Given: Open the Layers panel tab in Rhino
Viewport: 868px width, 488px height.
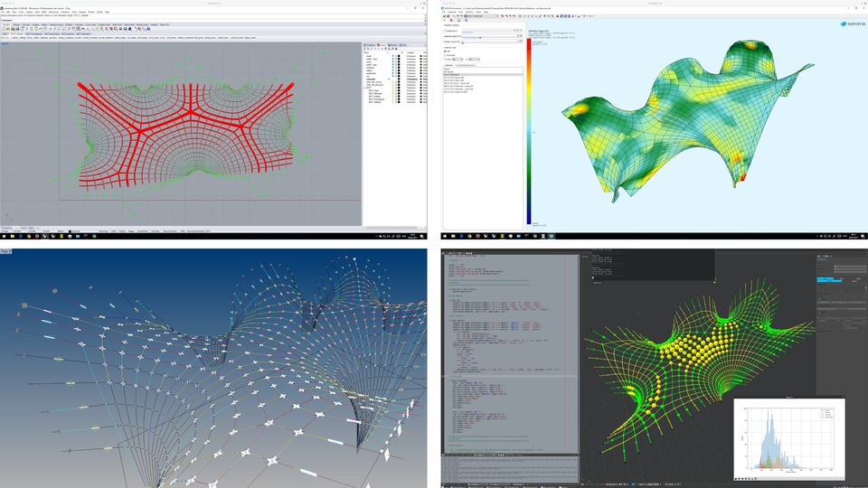Looking at the screenshot, I should tap(382, 45).
